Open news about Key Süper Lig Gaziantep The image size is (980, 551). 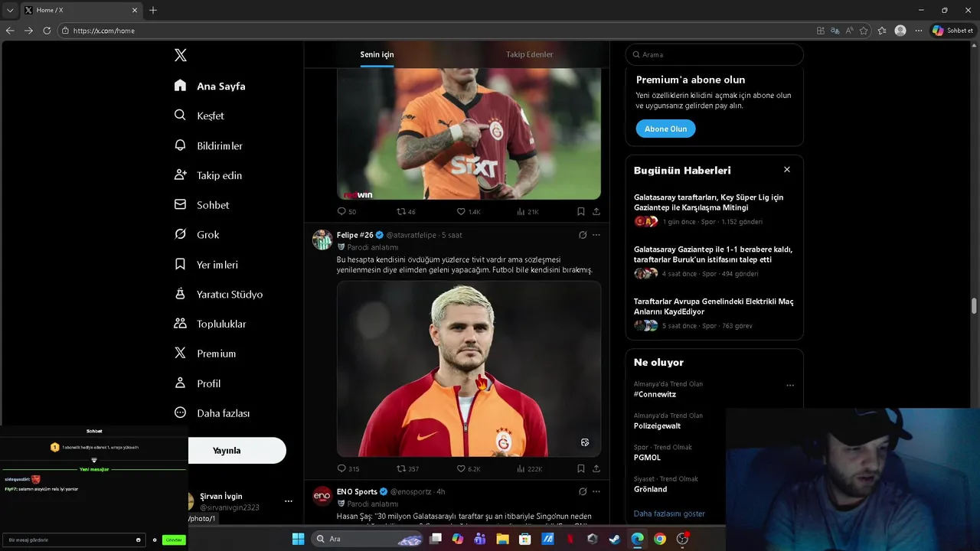pyautogui.click(x=714, y=210)
